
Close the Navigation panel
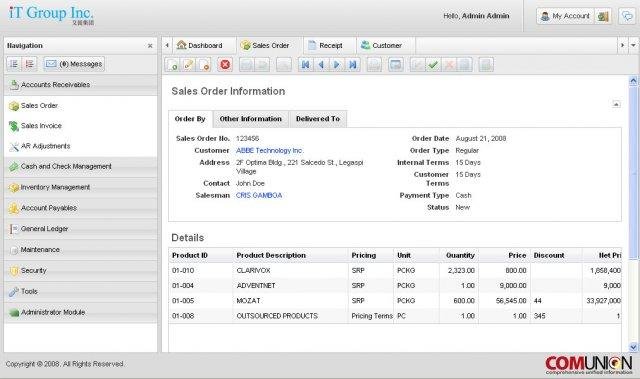(150, 46)
